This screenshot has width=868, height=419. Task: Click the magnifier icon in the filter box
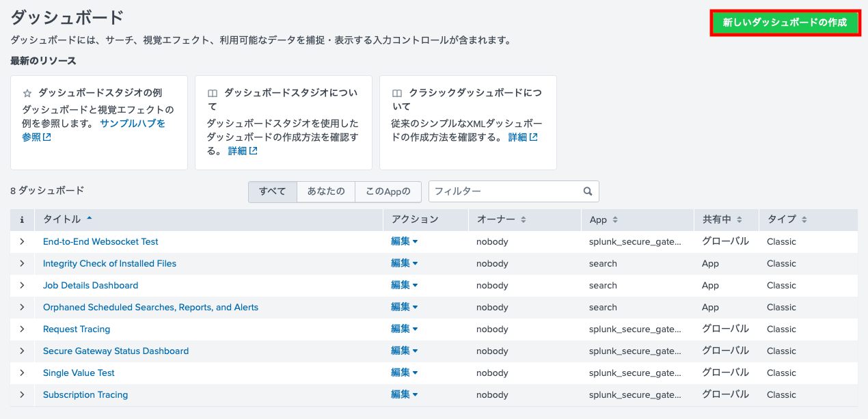[587, 191]
